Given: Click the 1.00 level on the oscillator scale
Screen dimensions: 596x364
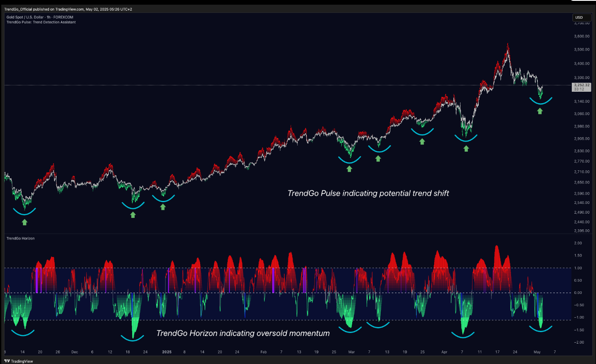Looking at the screenshot, I should point(578,268).
